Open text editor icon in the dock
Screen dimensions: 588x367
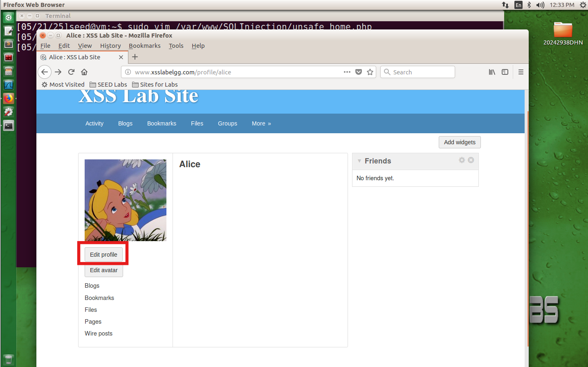[8, 31]
